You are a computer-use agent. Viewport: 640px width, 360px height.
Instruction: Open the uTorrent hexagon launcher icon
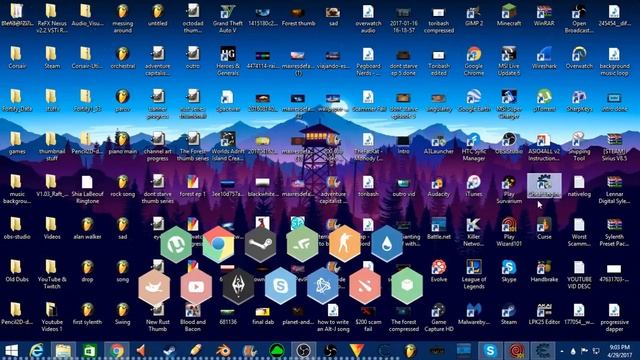(x=176, y=244)
